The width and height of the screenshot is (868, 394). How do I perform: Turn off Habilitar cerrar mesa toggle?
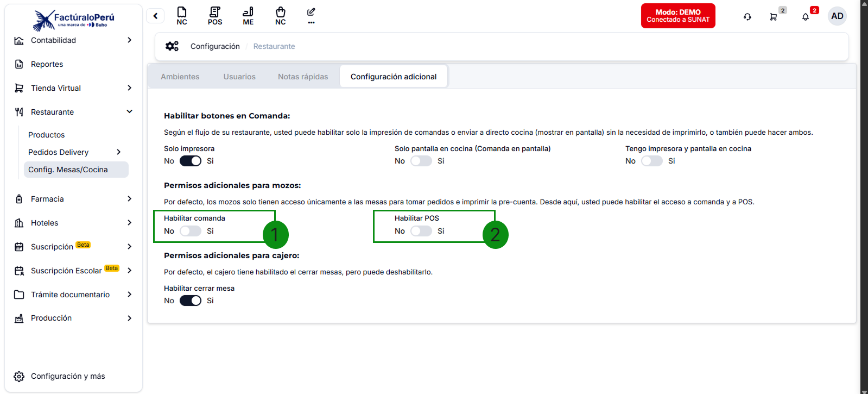[191, 301]
